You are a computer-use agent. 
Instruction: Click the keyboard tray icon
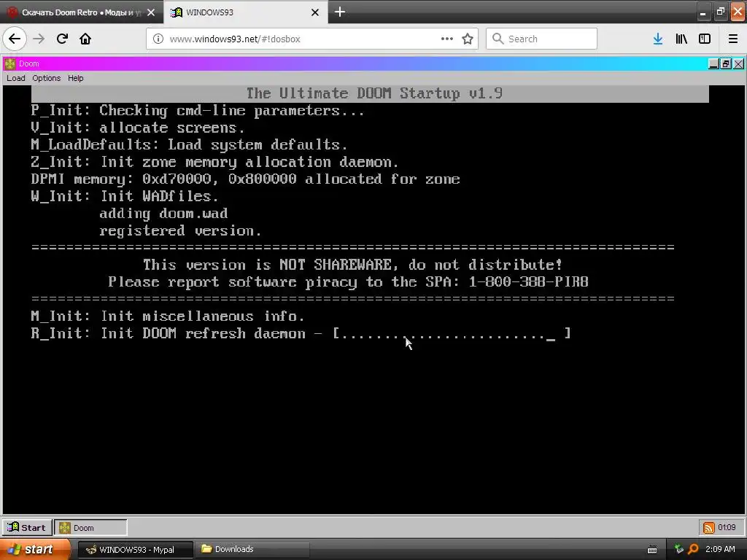point(652,550)
